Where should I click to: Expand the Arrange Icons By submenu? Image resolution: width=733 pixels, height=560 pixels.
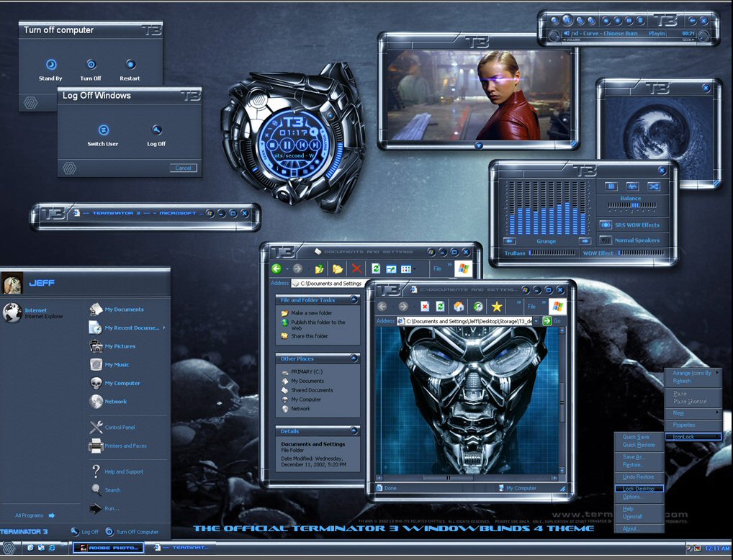pos(693,373)
